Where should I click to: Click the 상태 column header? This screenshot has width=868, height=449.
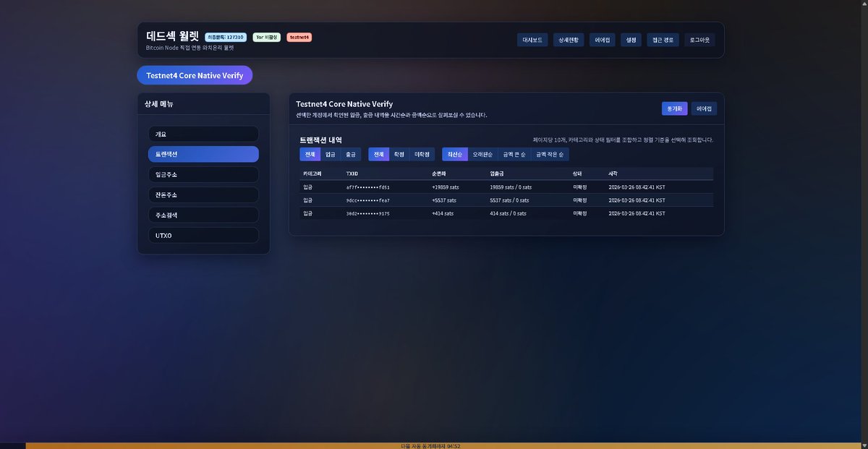click(577, 174)
